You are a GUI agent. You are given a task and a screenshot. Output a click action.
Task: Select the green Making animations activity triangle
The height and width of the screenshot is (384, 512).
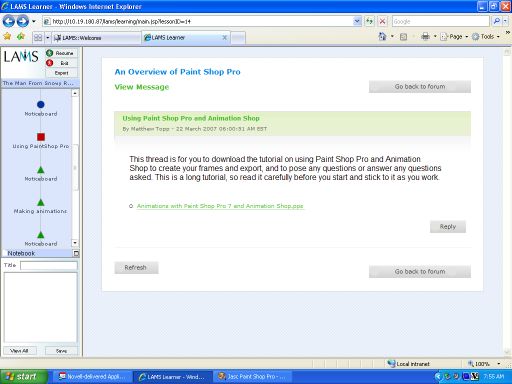click(41, 202)
